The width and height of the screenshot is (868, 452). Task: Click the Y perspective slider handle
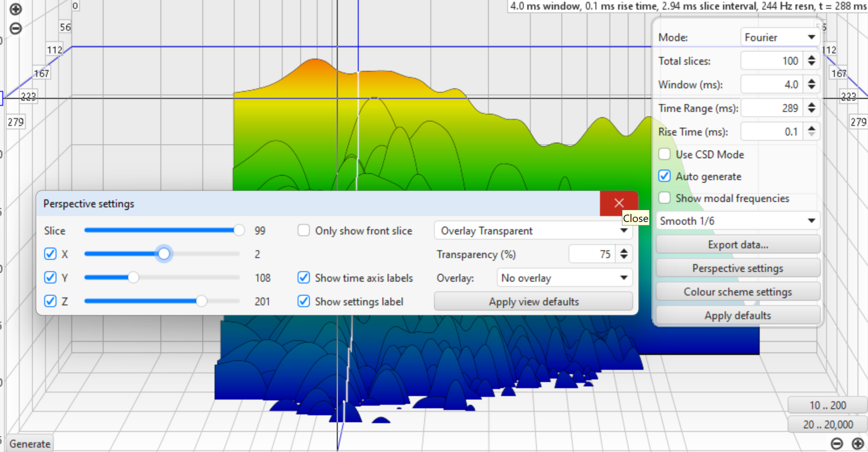click(x=133, y=277)
